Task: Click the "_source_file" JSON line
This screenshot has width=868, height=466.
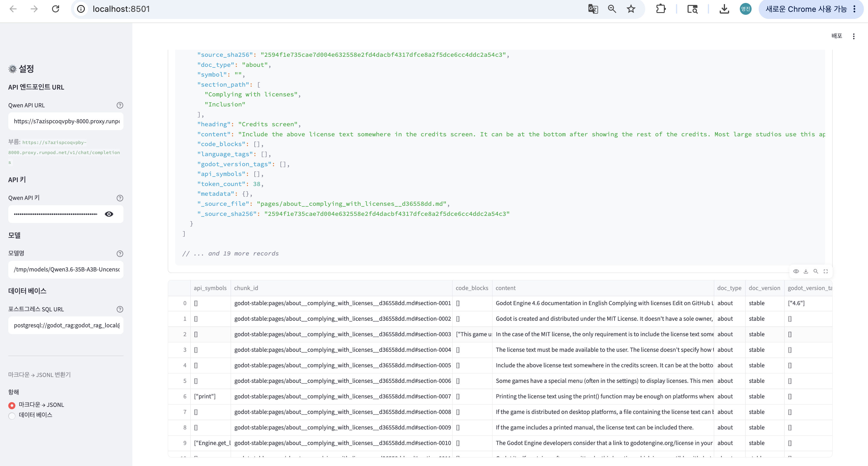Action: click(324, 204)
